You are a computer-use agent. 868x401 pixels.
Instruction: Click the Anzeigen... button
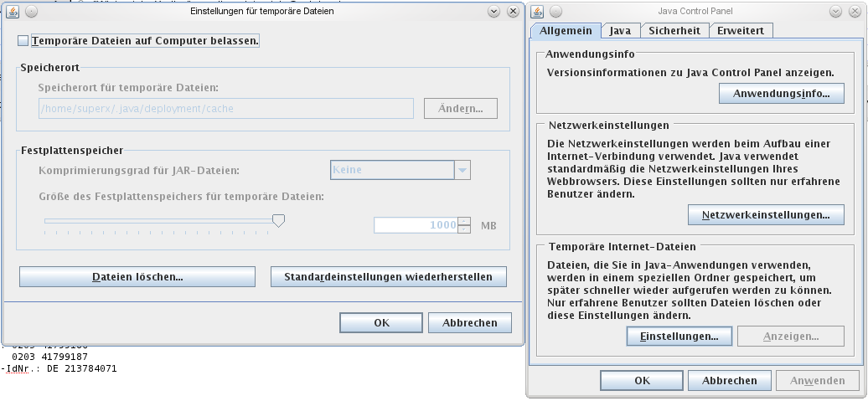tap(791, 337)
